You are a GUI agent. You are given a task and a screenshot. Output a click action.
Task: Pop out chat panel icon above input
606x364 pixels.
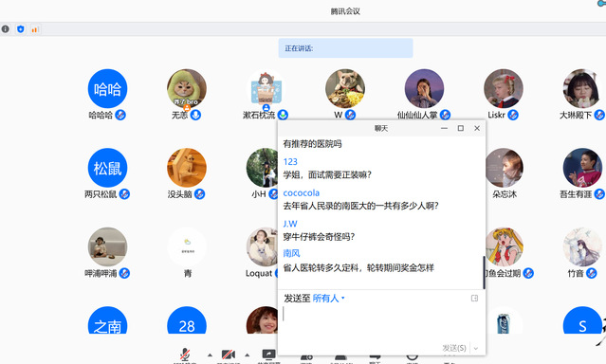(x=474, y=299)
